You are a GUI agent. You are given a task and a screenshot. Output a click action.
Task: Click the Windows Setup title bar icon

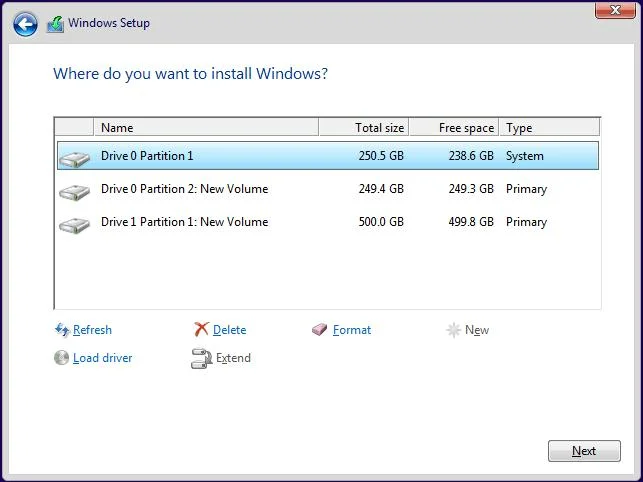point(55,24)
